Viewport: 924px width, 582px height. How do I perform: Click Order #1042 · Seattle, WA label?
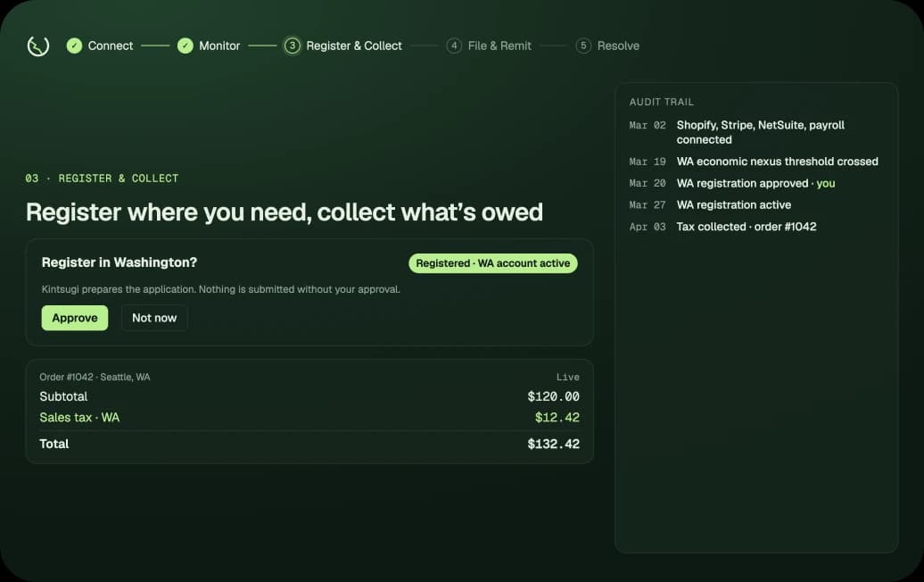95,377
